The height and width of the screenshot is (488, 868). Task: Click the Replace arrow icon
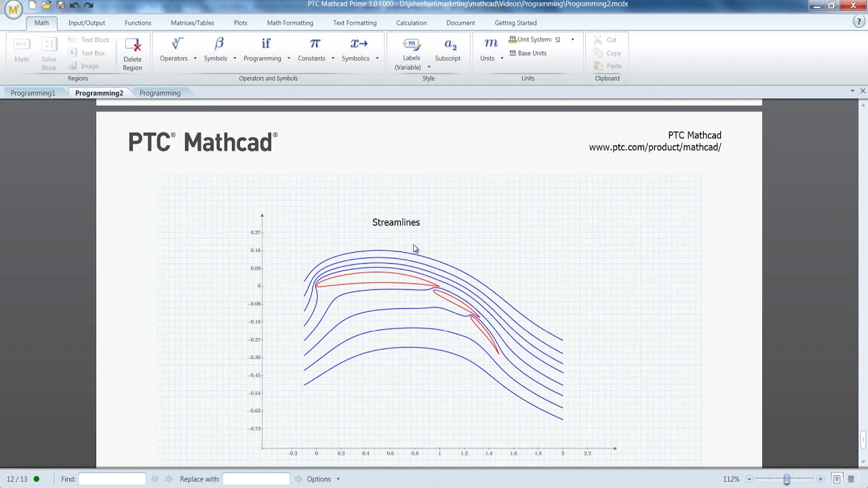(298, 479)
